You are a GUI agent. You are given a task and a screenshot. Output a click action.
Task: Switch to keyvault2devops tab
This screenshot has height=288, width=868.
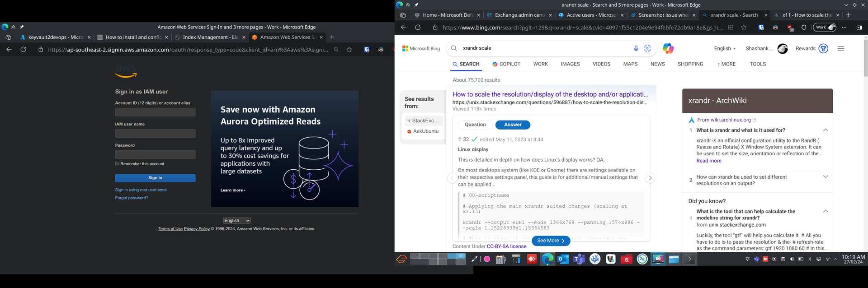pyautogui.click(x=56, y=37)
